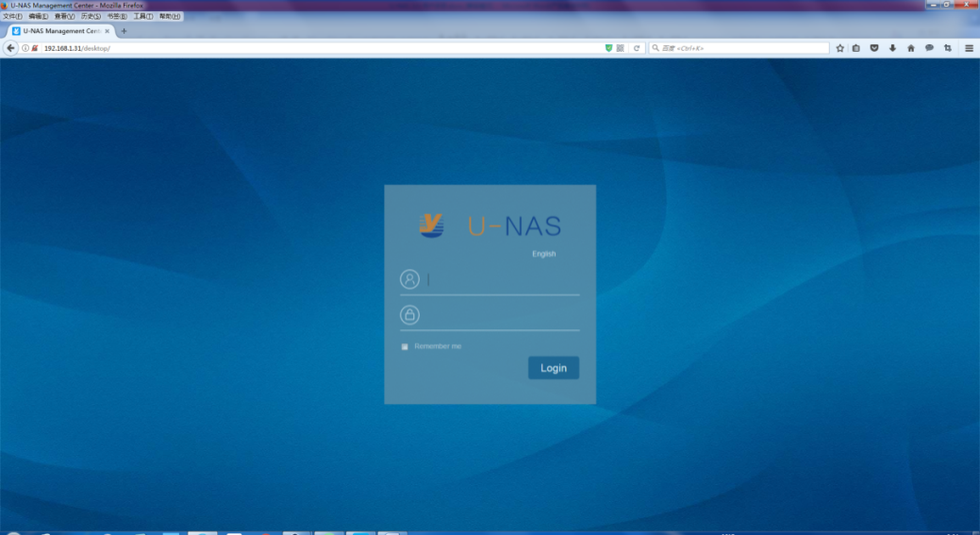Open the Firefox hamburger menu

[x=969, y=48]
